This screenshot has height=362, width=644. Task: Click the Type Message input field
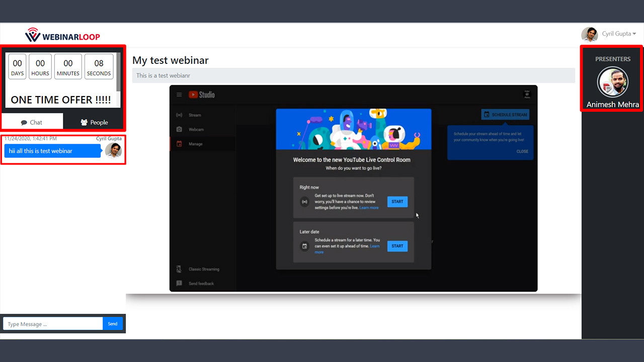click(x=53, y=324)
